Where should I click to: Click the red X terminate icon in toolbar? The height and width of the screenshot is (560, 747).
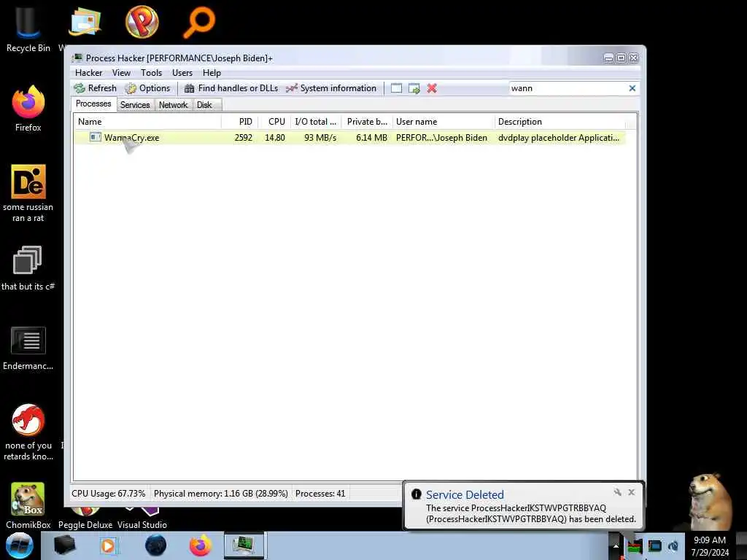[x=432, y=88]
